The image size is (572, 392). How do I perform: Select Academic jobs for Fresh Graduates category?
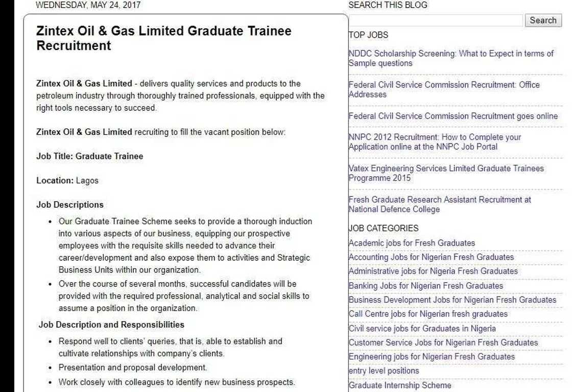(411, 243)
